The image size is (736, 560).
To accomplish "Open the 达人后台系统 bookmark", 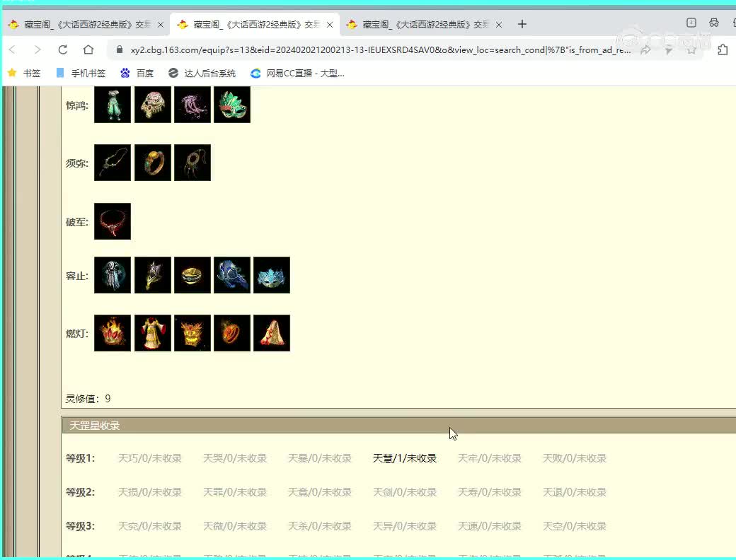I will pos(202,73).
